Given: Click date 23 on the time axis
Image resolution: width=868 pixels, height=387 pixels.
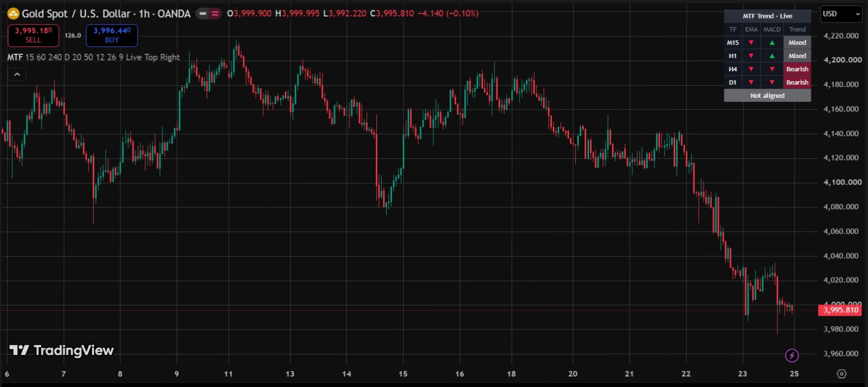Looking at the screenshot, I should 743,374.
